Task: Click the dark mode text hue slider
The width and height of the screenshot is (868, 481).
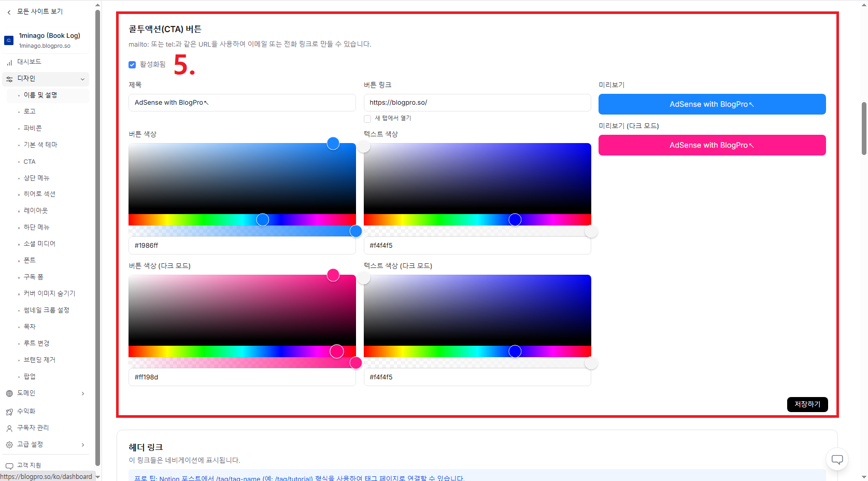Action: coord(477,351)
